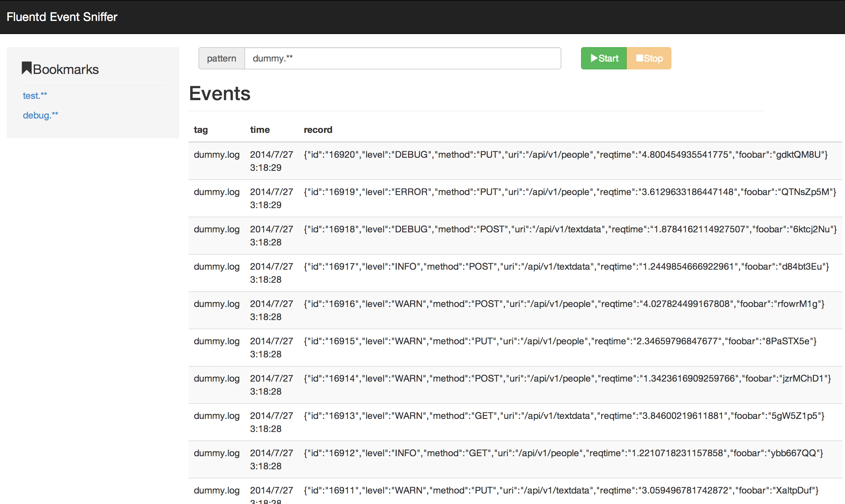The height and width of the screenshot is (504, 845).
Task: Click the dummy.log tag of id 16914
Action: 216,379
